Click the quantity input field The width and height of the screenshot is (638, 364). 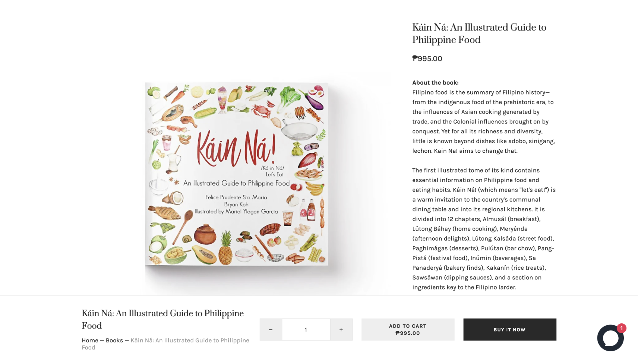[x=306, y=329]
